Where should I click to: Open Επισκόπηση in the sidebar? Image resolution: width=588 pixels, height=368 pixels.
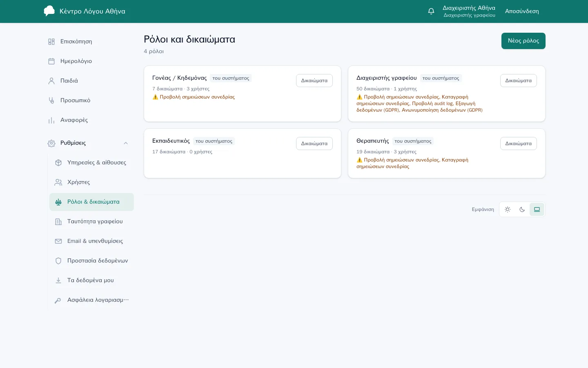[x=89, y=42]
